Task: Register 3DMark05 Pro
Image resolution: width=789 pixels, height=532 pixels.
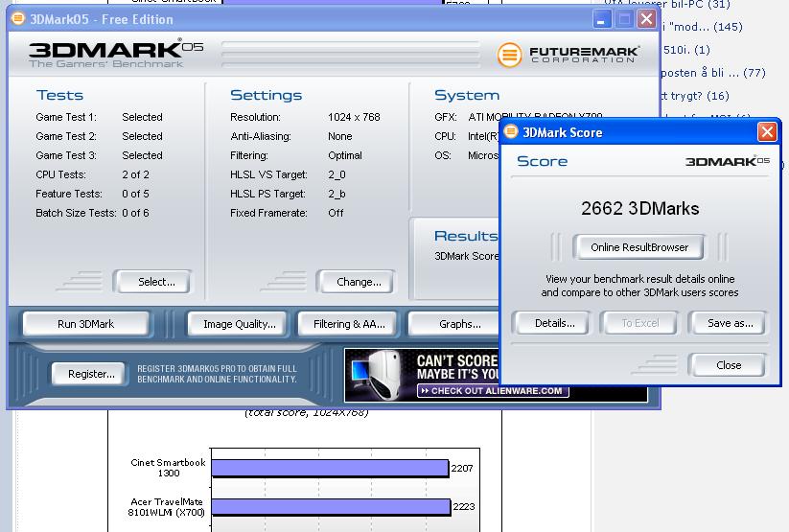Action: tap(89, 374)
